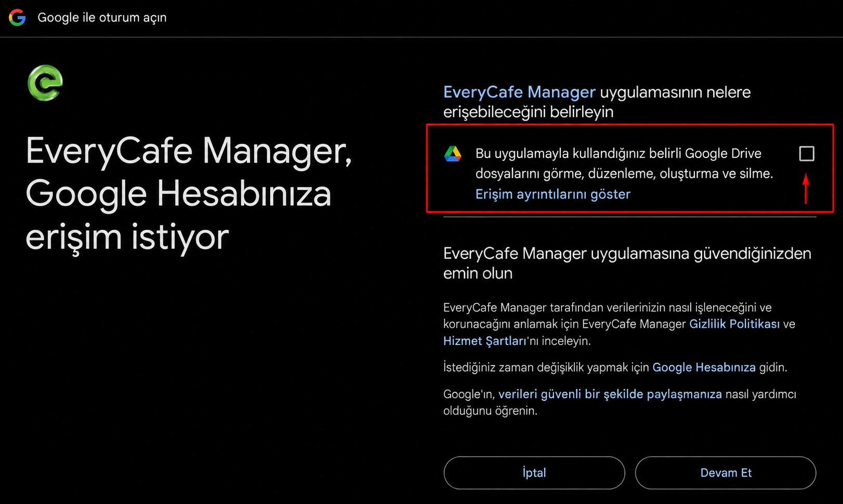Click the Google logo in the header

17,18
